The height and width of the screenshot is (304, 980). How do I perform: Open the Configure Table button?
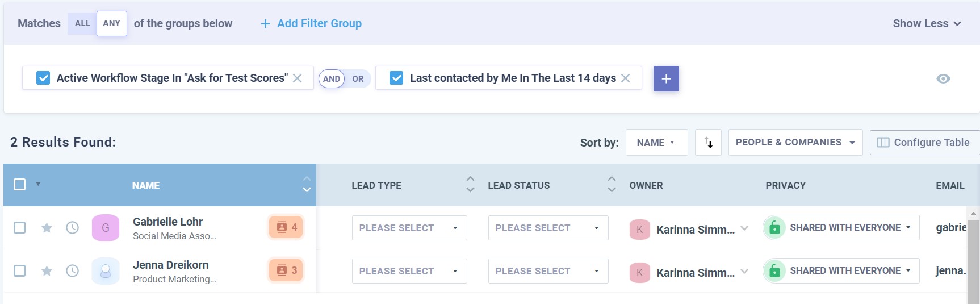[924, 143]
